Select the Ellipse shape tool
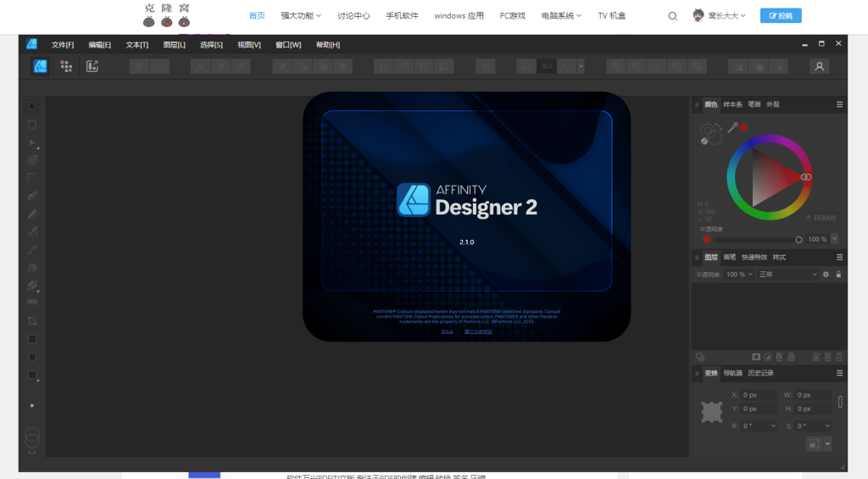The width and height of the screenshot is (868, 479). 32,357
